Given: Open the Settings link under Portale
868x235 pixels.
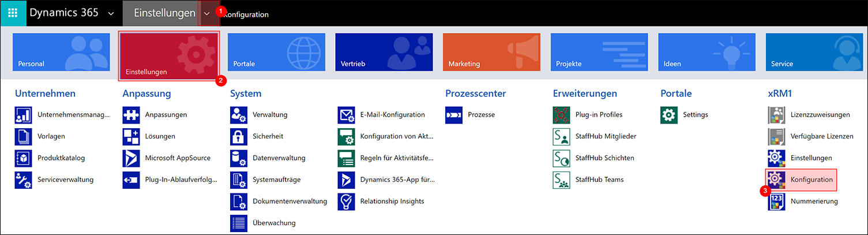Looking at the screenshot, I should pyautogui.click(x=695, y=115).
